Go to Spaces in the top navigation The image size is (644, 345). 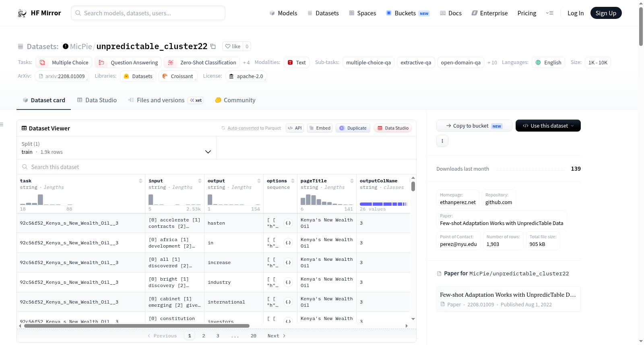pyautogui.click(x=363, y=13)
